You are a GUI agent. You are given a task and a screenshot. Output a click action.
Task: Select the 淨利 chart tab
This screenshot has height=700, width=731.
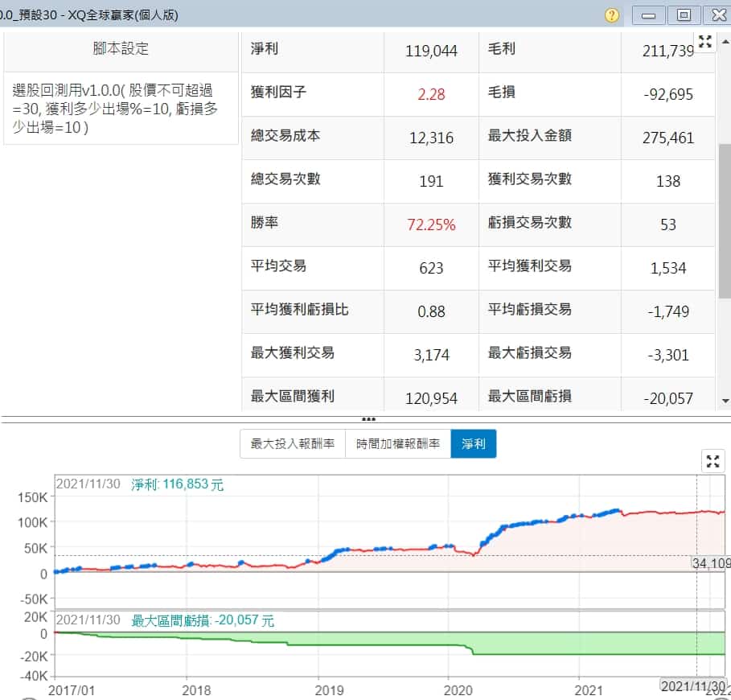pyautogui.click(x=474, y=443)
